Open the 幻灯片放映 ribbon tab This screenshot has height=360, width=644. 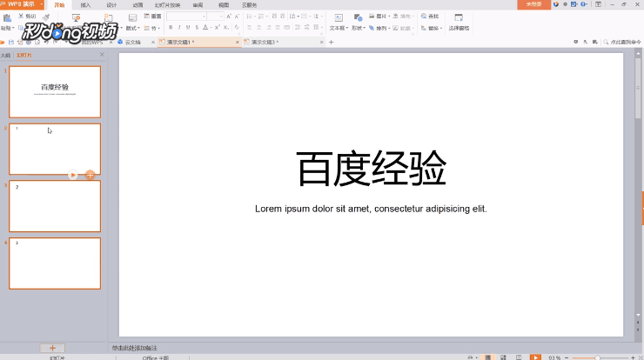point(167,5)
